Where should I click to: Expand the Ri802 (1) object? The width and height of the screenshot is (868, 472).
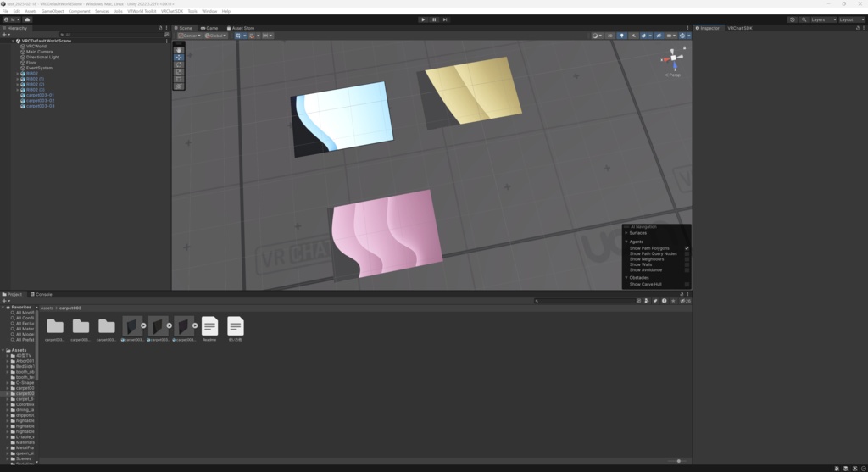coord(18,79)
